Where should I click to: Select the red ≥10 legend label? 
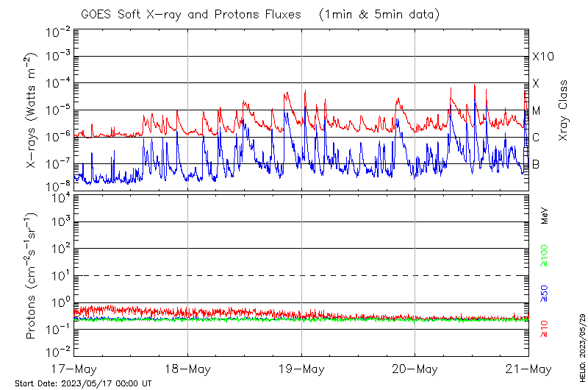pyautogui.click(x=545, y=329)
